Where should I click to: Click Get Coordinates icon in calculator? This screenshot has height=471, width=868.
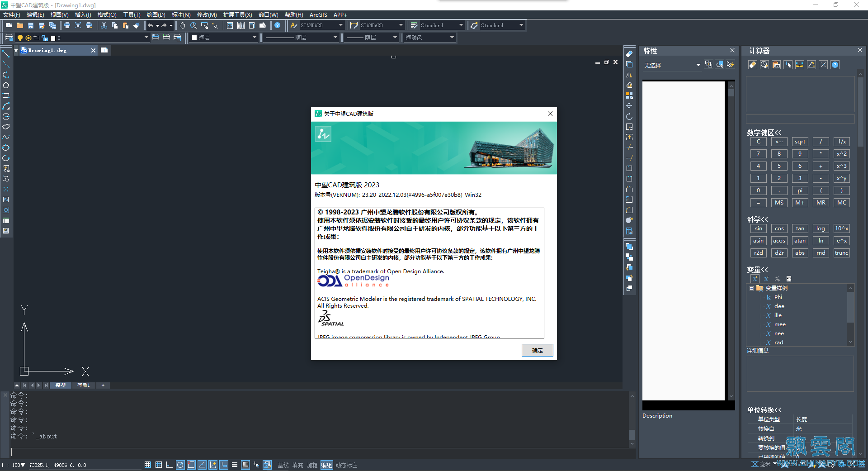pos(788,65)
